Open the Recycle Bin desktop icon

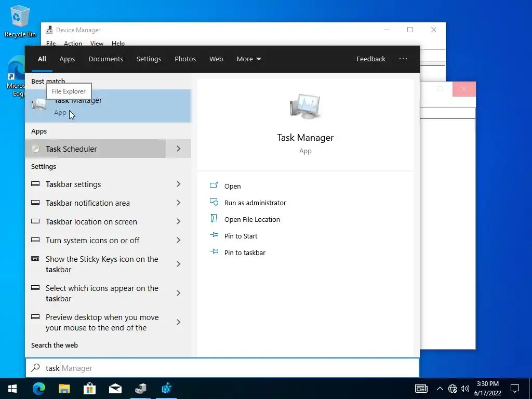20,21
